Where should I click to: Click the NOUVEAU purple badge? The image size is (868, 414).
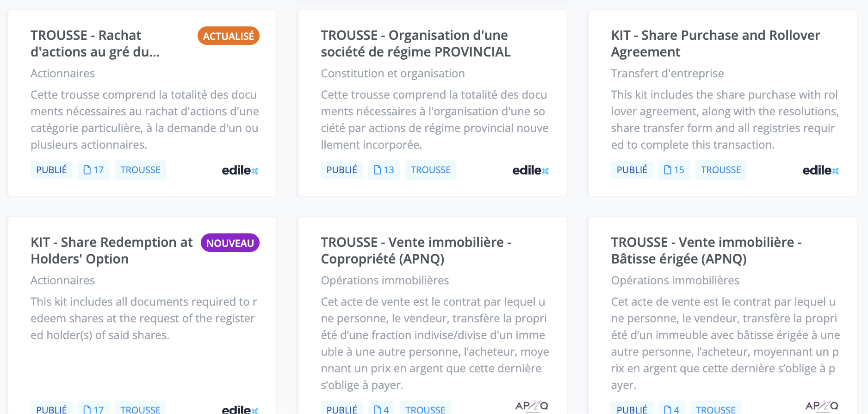230,243
